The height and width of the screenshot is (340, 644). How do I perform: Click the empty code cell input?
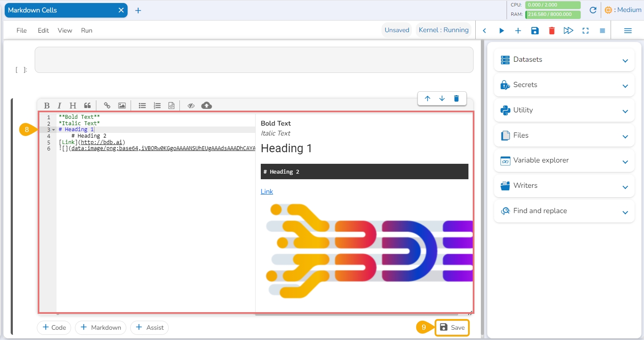(x=254, y=60)
